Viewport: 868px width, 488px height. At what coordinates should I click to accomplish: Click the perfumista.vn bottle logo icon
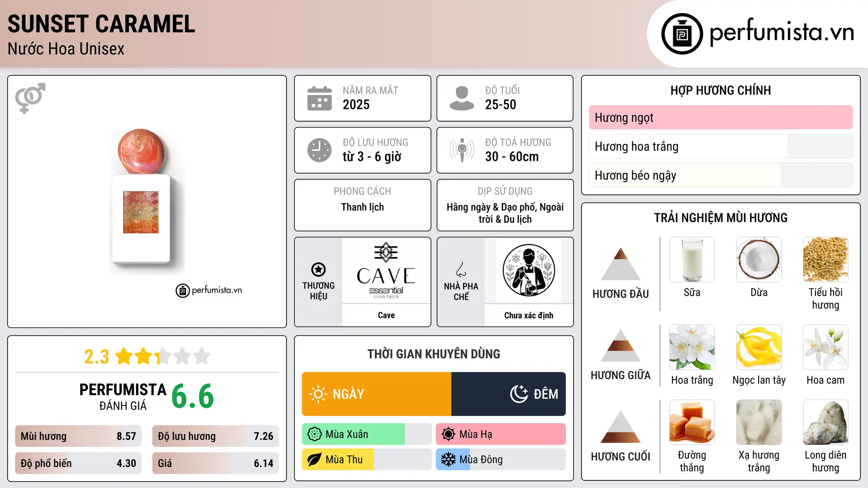tap(682, 34)
